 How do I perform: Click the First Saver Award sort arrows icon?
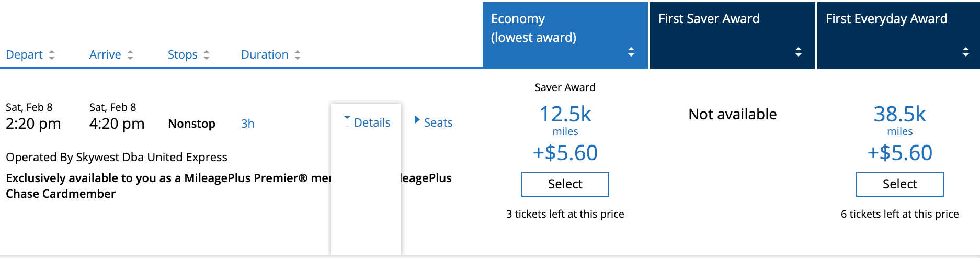point(799,52)
